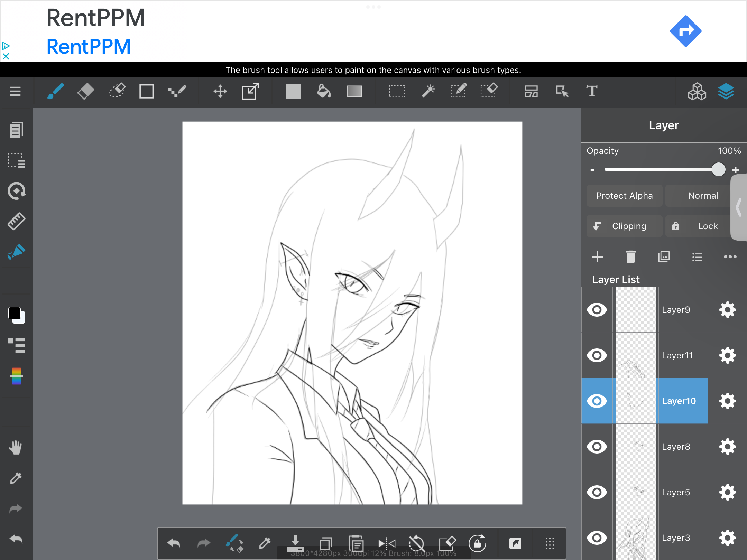Select the Text tool
Viewport: 747px width, 560px height.
click(592, 92)
